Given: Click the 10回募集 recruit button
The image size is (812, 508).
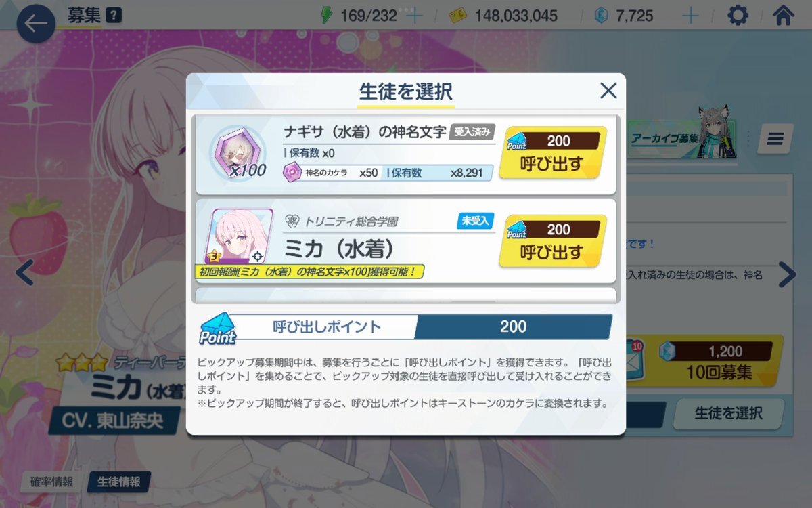Looking at the screenshot, I should [717, 361].
